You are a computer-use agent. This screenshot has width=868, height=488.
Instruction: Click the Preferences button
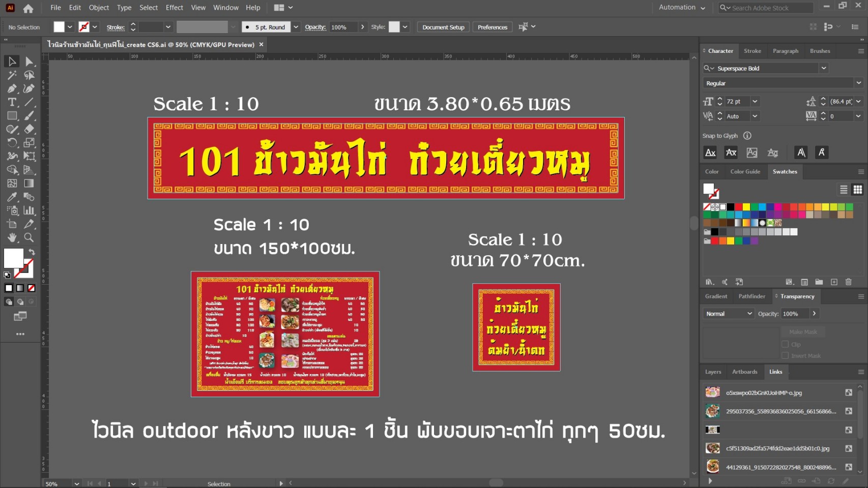(x=491, y=27)
